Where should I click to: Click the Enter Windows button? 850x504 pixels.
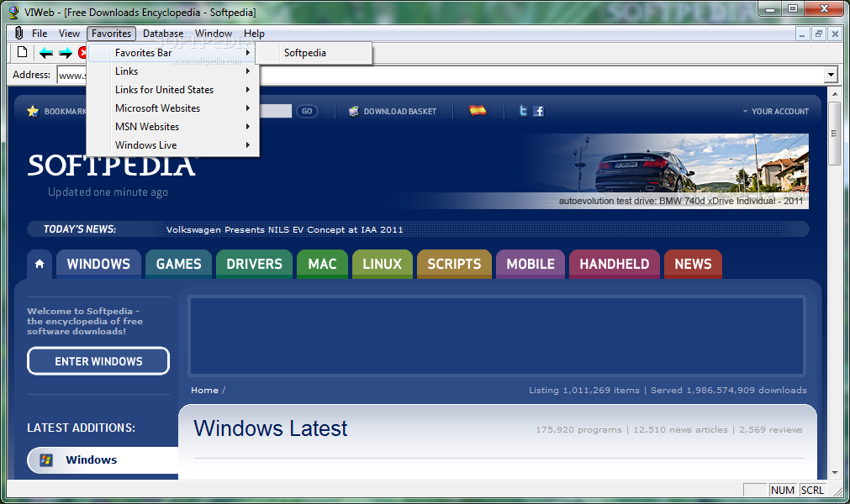tap(98, 361)
